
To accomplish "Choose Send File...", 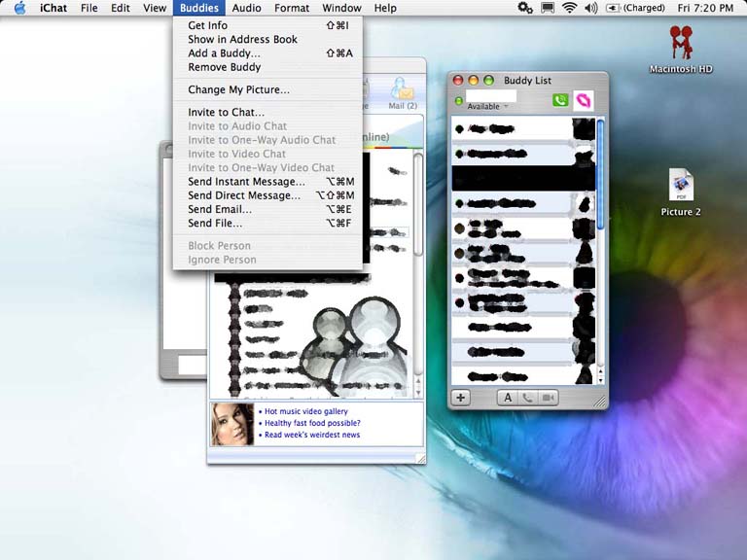I will (267, 223).
